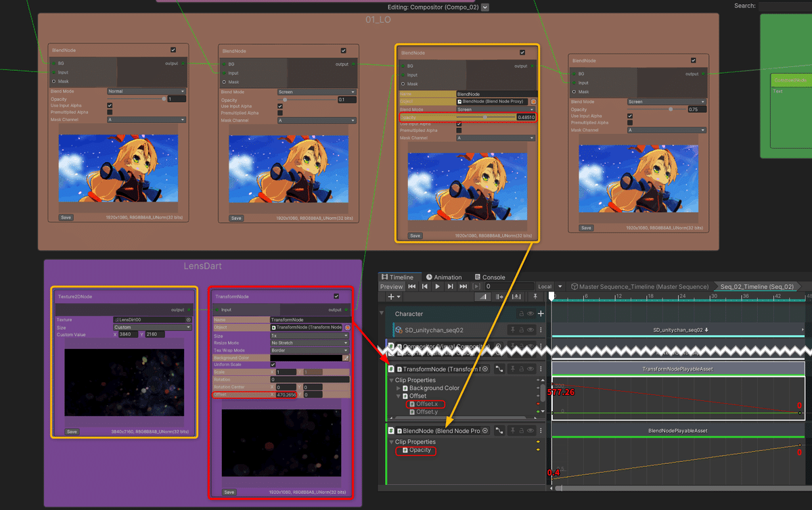Viewport: 812px width, 510px height.
Task: Show curves for TransformNode track
Action: click(x=499, y=369)
